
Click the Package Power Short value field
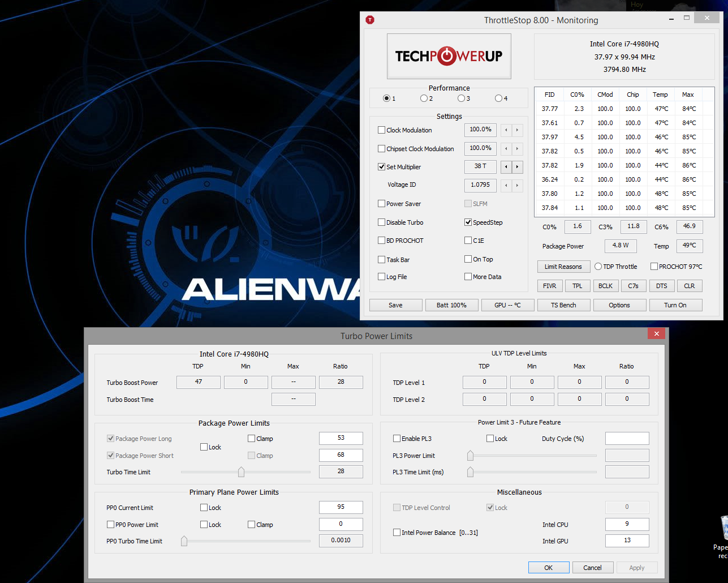[341, 455]
